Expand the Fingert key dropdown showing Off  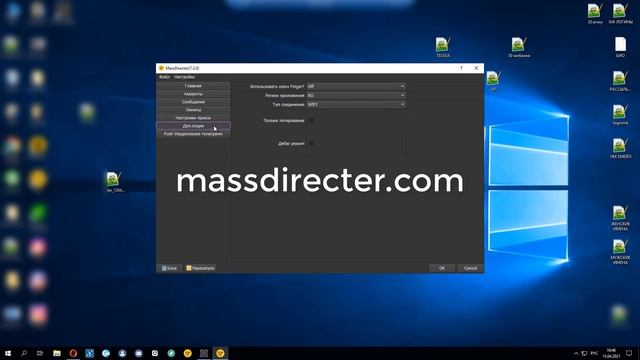pos(356,86)
